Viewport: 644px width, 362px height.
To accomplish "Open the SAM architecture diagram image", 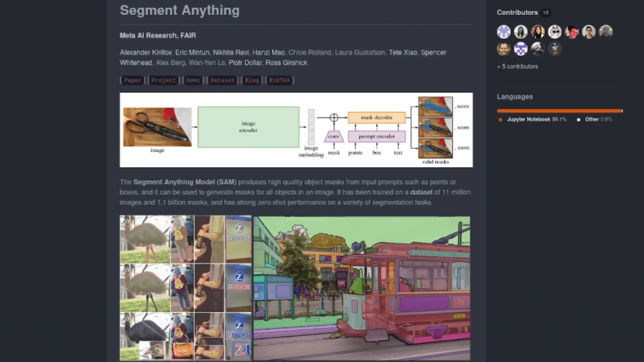I will pos(296,129).
